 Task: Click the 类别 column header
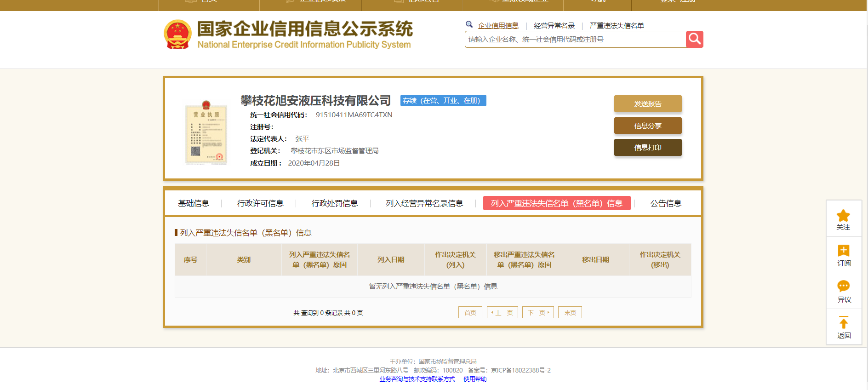pyautogui.click(x=244, y=259)
